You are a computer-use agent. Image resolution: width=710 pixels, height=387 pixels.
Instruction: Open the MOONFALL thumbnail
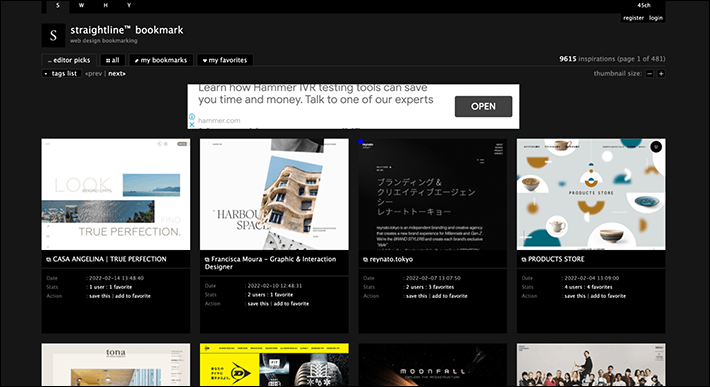click(x=433, y=365)
